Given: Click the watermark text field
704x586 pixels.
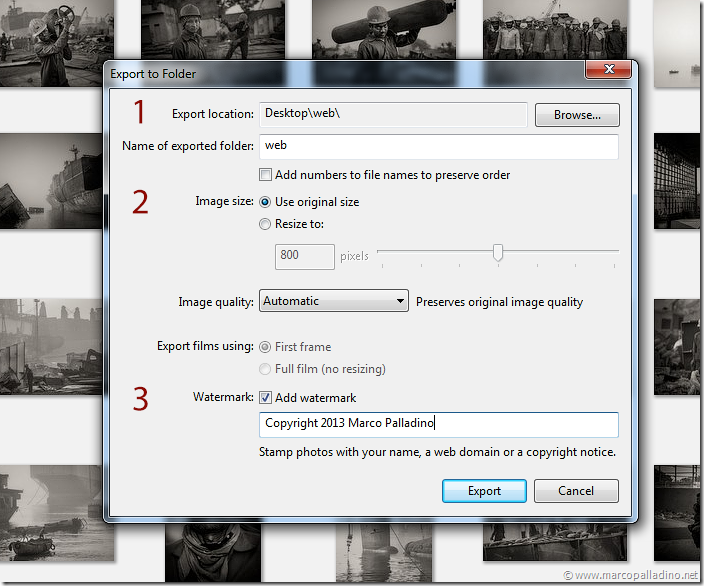Looking at the screenshot, I should 439,424.
